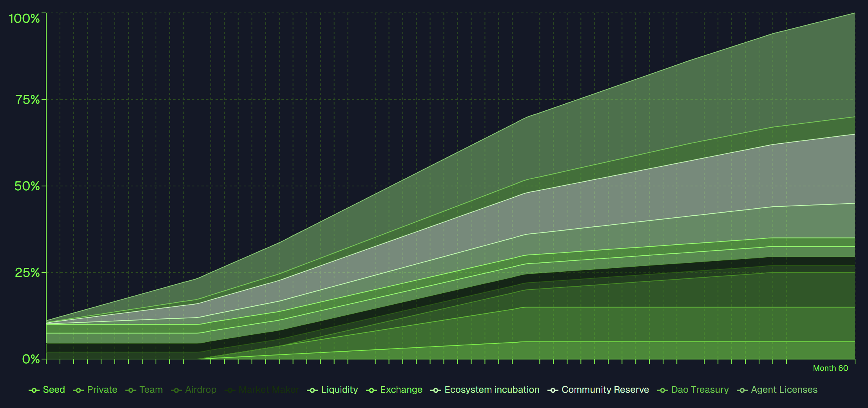Viewport: 868px width, 408px height.
Task: Show the dimmed Market Maker series label
Action: pyautogui.click(x=268, y=390)
